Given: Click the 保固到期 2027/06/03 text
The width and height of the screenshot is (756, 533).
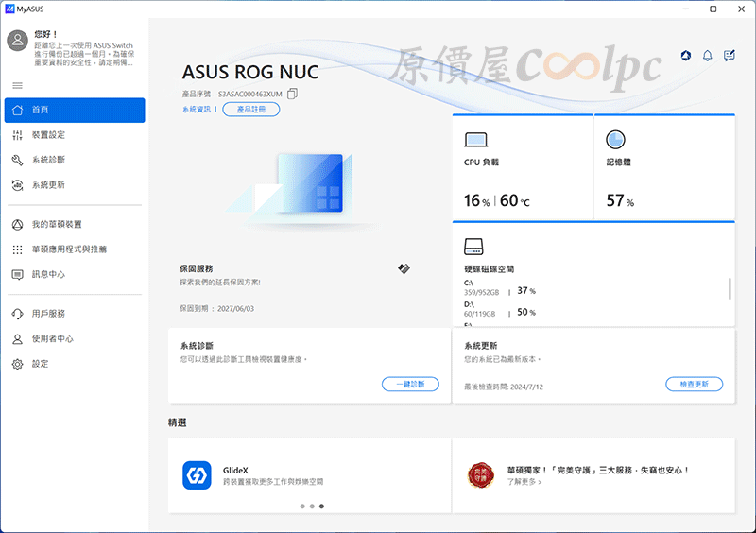Looking at the screenshot, I should click(x=217, y=309).
